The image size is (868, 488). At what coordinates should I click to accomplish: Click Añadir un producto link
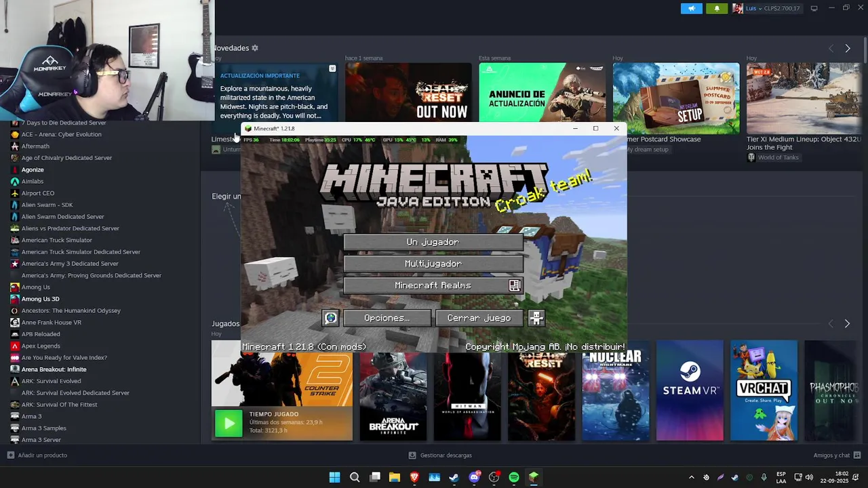coord(37,455)
